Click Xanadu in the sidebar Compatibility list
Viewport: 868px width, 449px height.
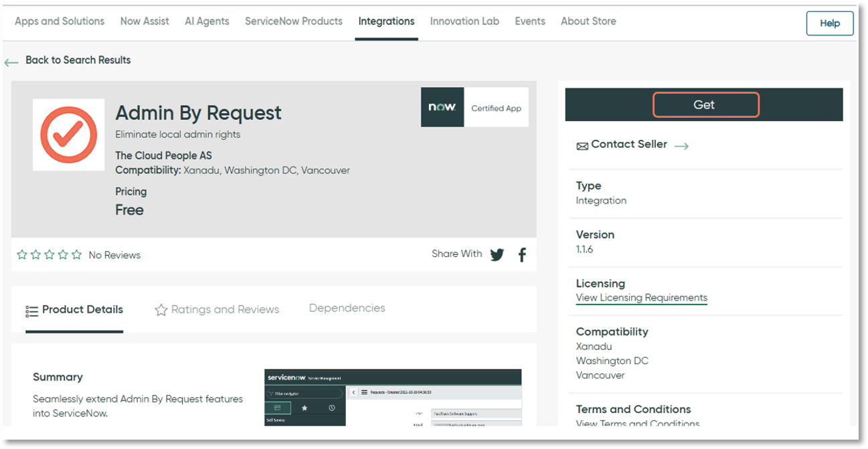(594, 347)
